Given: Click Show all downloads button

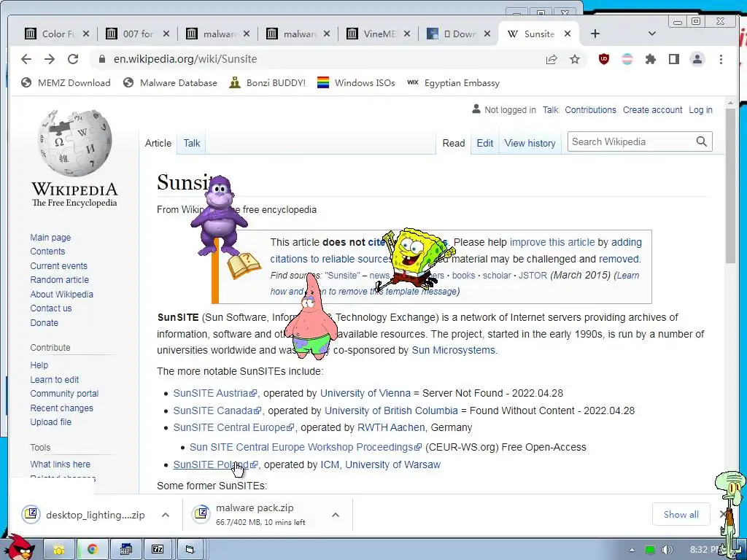Looking at the screenshot, I should tap(681, 514).
